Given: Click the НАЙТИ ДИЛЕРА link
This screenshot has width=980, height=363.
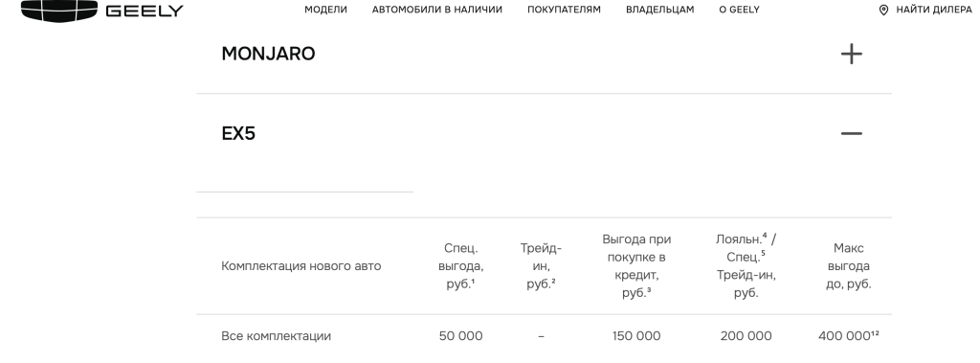Looking at the screenshot, I should pyautogui.click(x=934, y=10).
